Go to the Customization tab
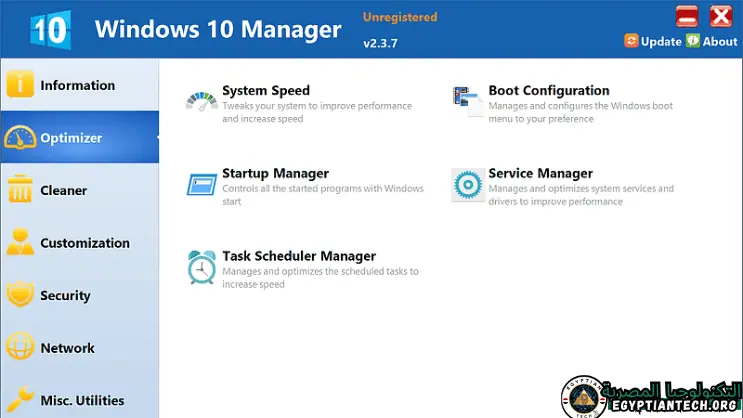This screenshot has width=743, height=418. pos(80,243)
